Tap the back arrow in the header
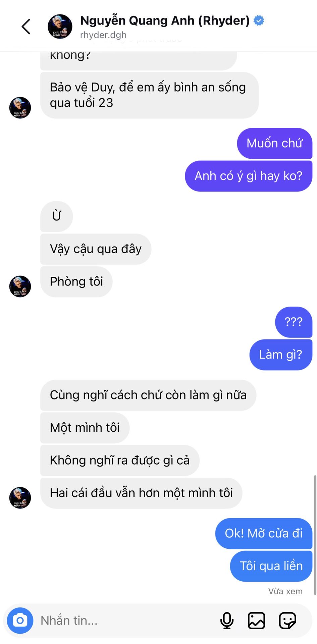Image resolution: width=317 pixels, height=644 pixels. coord(26,26)
